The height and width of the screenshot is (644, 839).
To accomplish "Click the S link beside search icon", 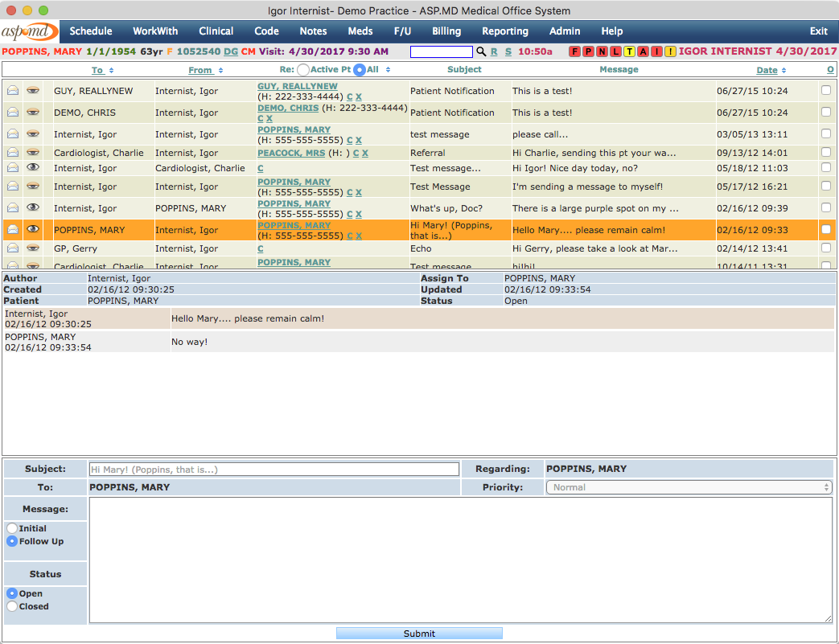I will pyautogui.click(x=508, y=52).
